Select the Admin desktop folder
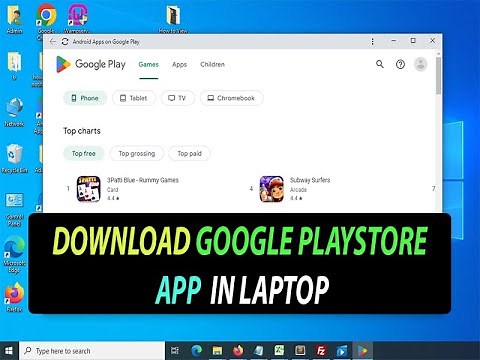480x360 pixels. point(15,19)
